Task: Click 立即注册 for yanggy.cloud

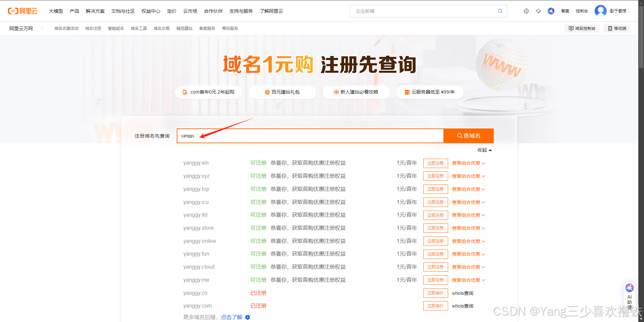Action: [x=435, y=267]
